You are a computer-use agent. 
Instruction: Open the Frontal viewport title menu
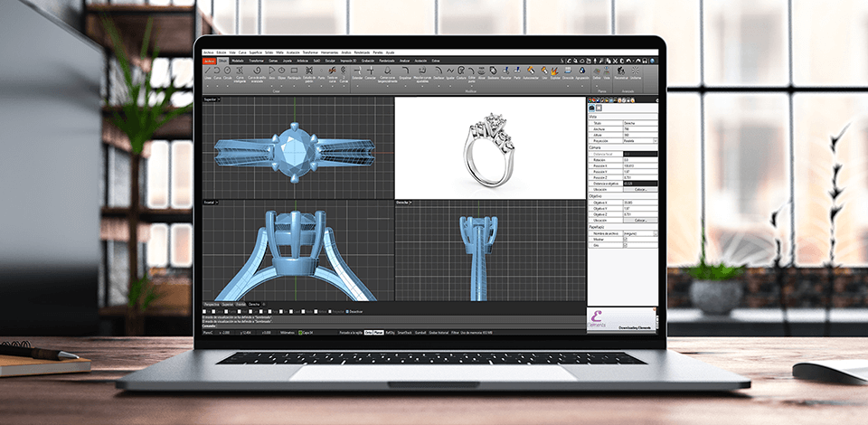[211, 202]
